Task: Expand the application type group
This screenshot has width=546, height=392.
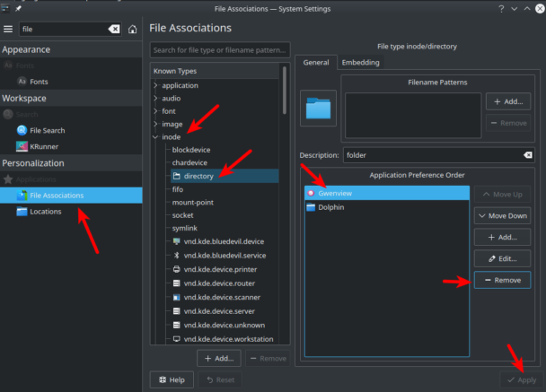Action: (x=155, y=85)
